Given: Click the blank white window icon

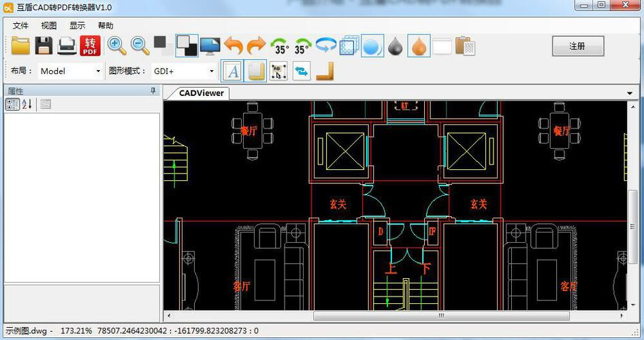Looking at the screenshot, I should point(442,46).
